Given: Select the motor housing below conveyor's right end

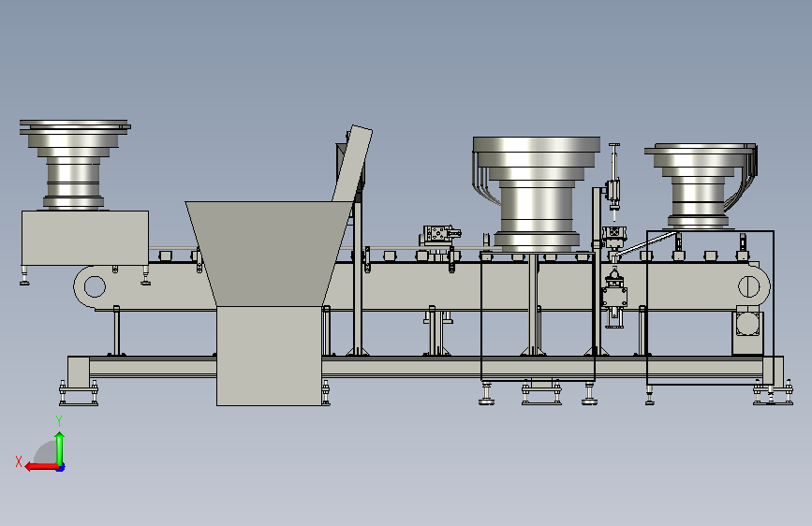Looking at the screenshot, I should pyautogui.click(x=747, y=331).
